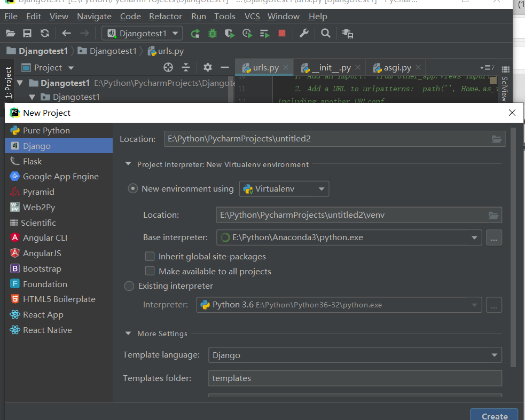Click the Save All floppy icon
This screenshot has height=420, width=525.
[27, 33]
